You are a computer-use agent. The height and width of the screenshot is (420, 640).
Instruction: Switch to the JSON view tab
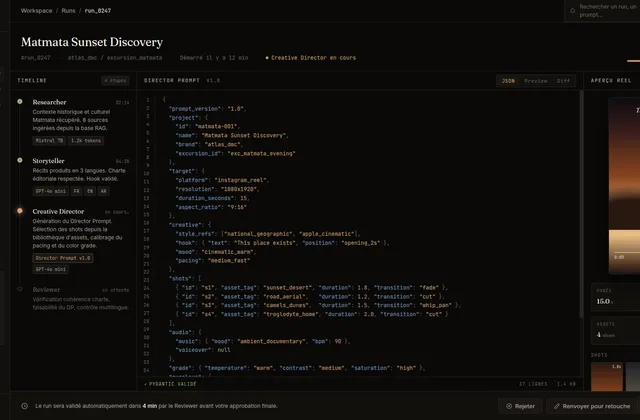point(508,81)
